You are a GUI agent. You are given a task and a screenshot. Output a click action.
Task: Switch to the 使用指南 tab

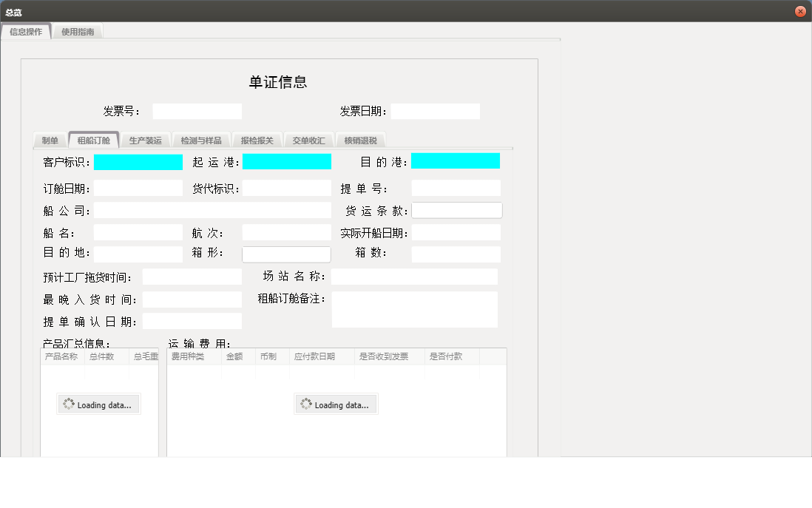(78, 32)
